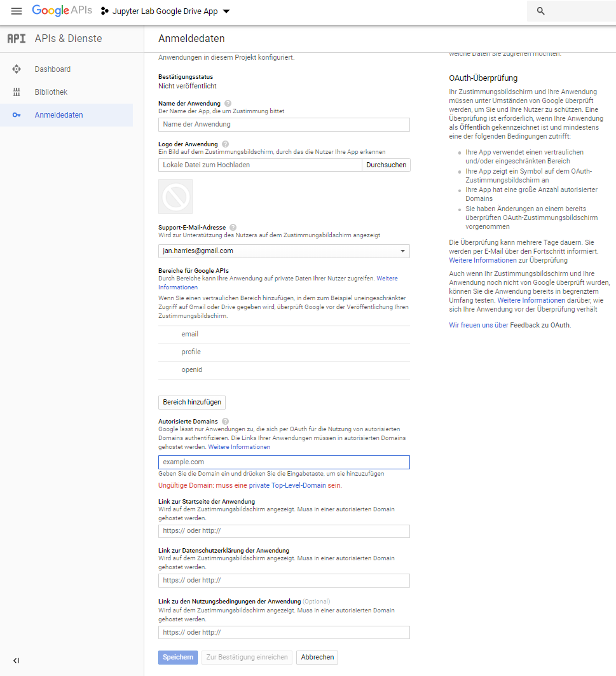Image resolution: width=616 pixels, height=676 pixels.
Task: Click the private Top-Level-Domain link in the error
Action: pos(287,485)
